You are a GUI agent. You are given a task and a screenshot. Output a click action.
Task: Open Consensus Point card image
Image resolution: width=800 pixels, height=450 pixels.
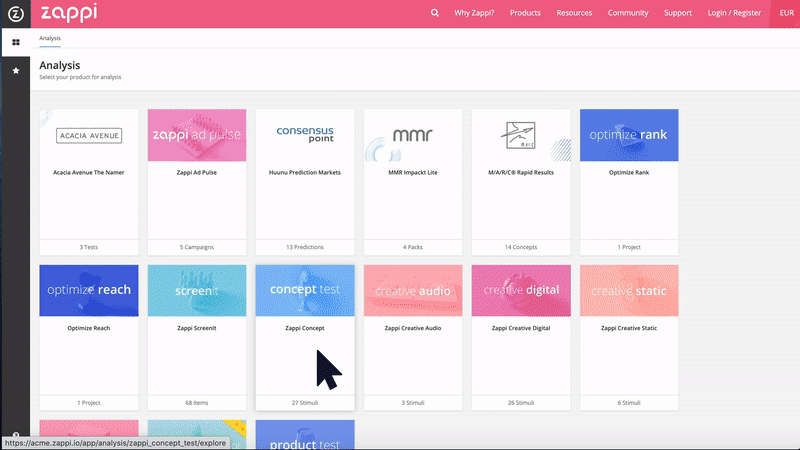tap(305, 135)
